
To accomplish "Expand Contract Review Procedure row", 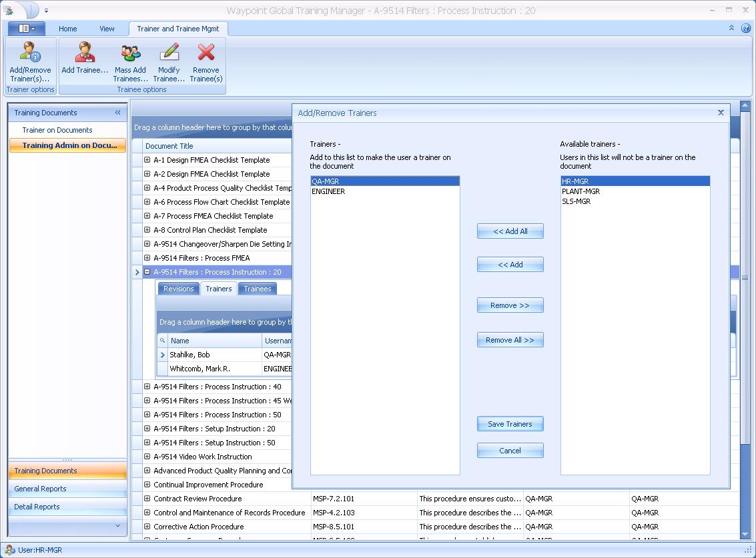I will (147, 498).
